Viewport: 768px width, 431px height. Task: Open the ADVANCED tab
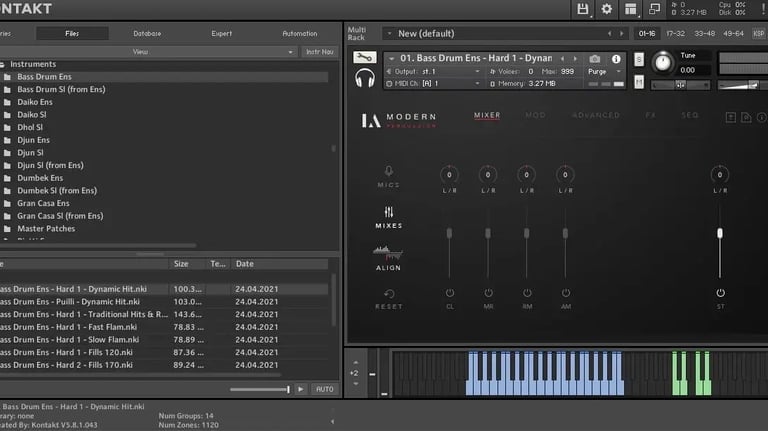click(x=596, y=115)
